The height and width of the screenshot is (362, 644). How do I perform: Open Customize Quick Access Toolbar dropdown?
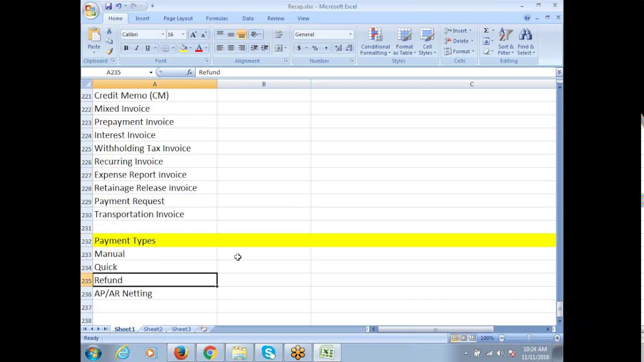pos(152,6)
